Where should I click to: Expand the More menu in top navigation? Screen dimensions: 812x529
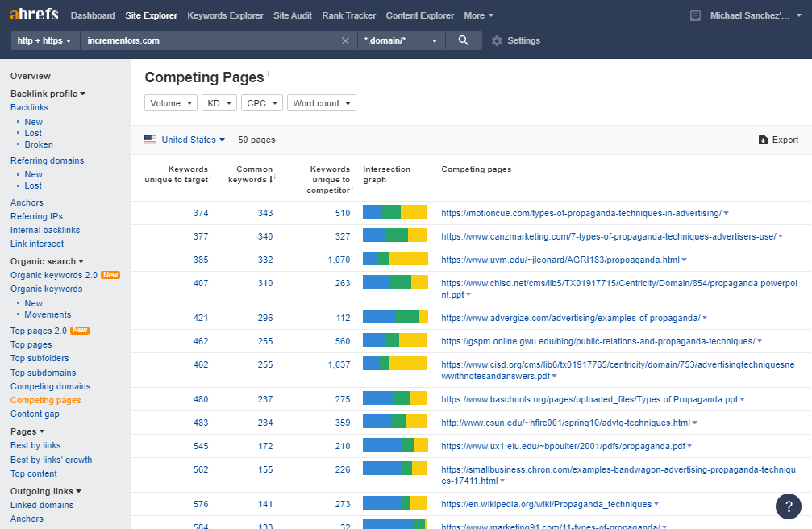(x=478, y=15)
